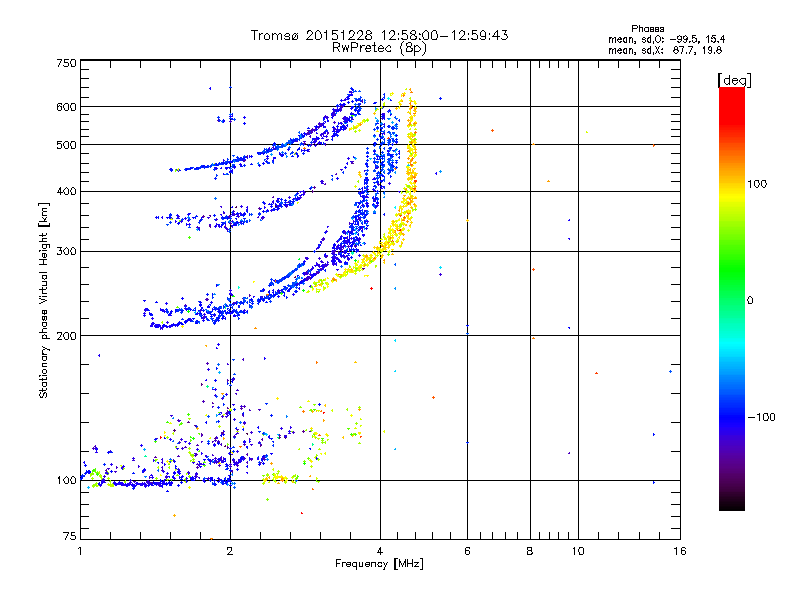The width and height of the screenshot is (800, 600).
Task: Click the colorbar tick label '100'
Action: click(757, 184)
